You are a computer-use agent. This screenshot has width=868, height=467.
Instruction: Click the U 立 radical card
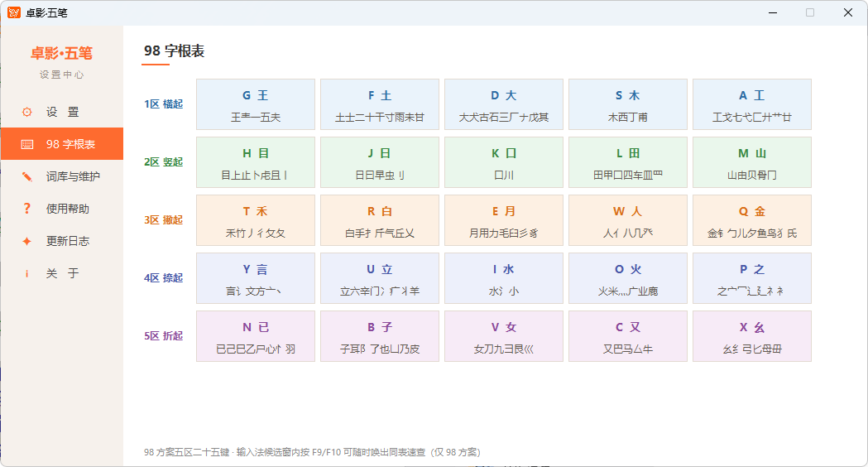[x=380, y=278]
